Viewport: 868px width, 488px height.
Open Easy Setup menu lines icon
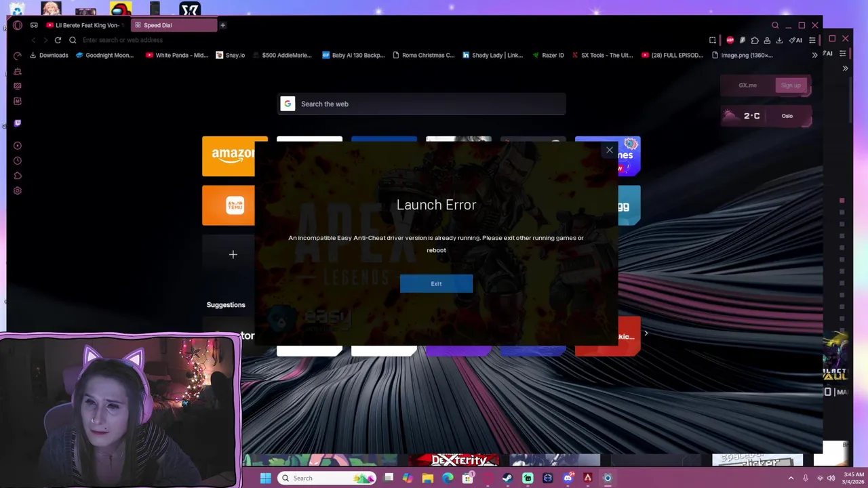[812, 40]
